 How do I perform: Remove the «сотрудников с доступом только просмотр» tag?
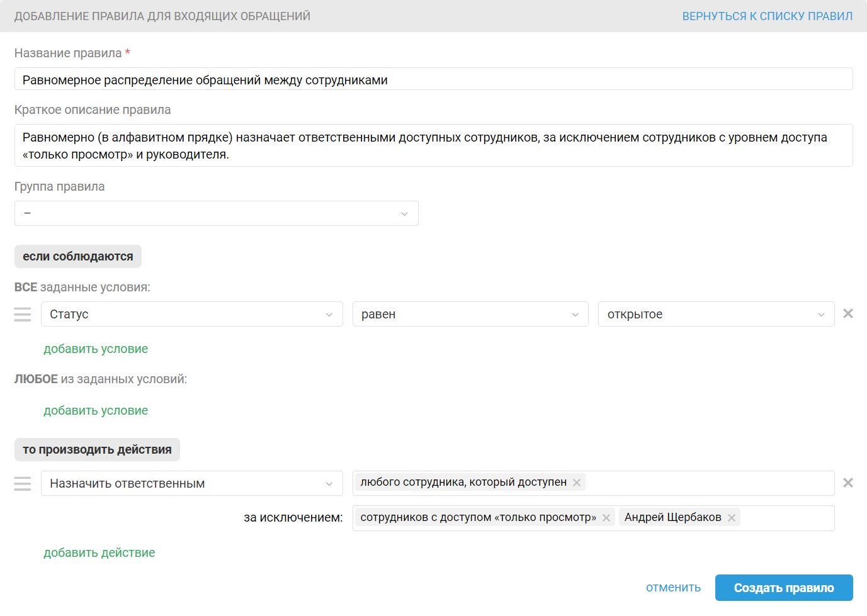coord(606,518)
